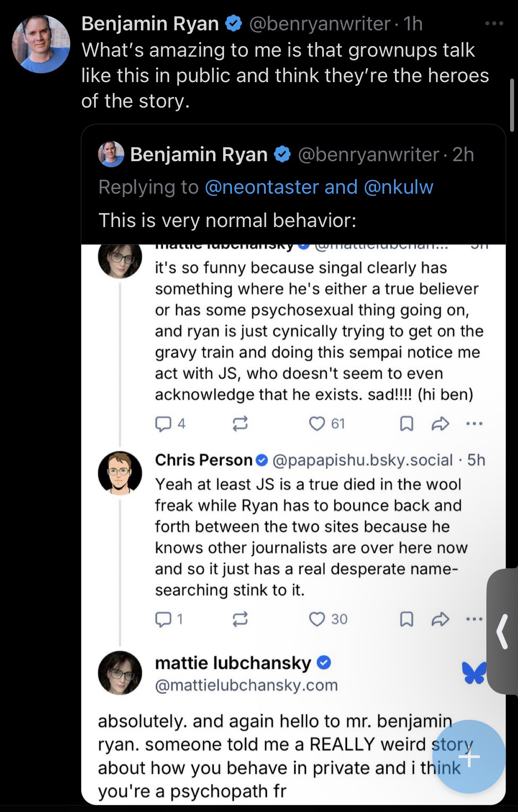Tap the reply icon with 4 comments

tap(163, 423)
